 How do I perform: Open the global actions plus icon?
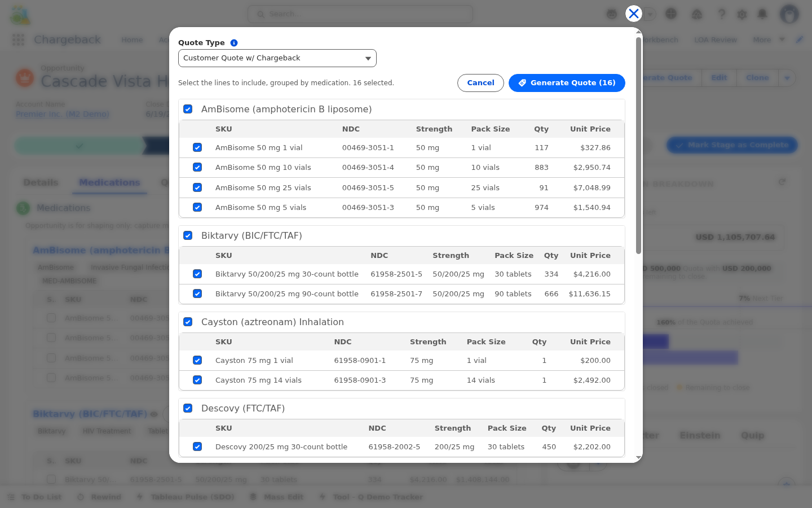point(671,14)
